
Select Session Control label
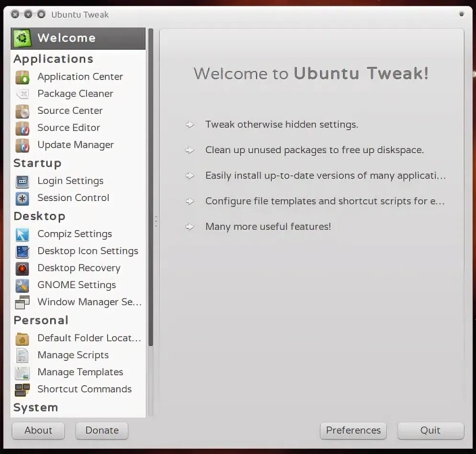(73, 198)
